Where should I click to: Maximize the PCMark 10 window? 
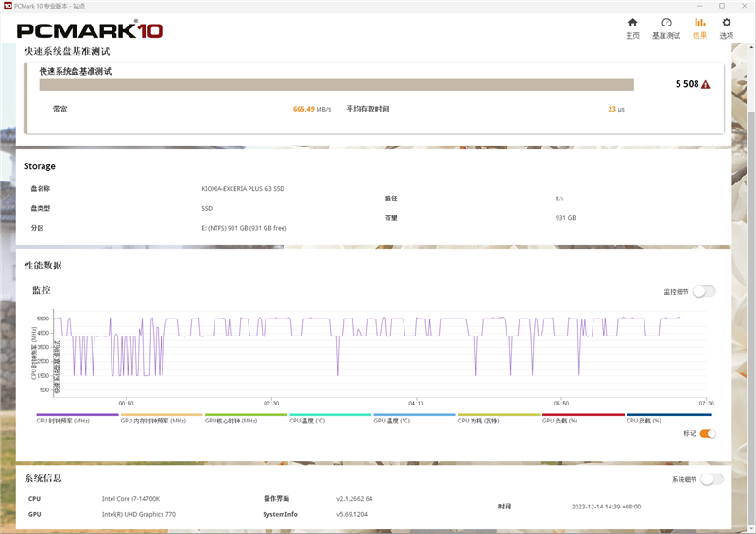[721, 6]
